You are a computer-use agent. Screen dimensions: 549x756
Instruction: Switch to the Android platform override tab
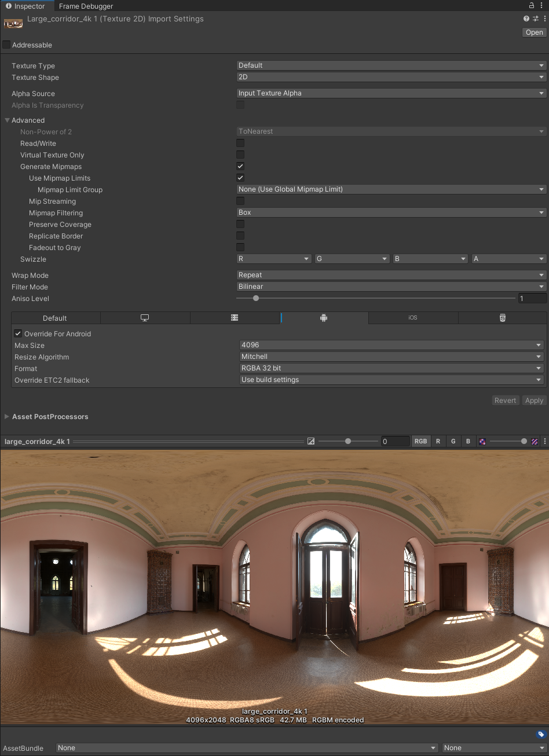[323, 318]
